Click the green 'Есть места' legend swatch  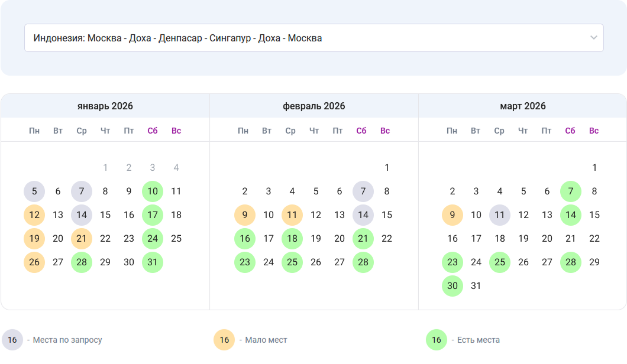(x=437, y=340)
